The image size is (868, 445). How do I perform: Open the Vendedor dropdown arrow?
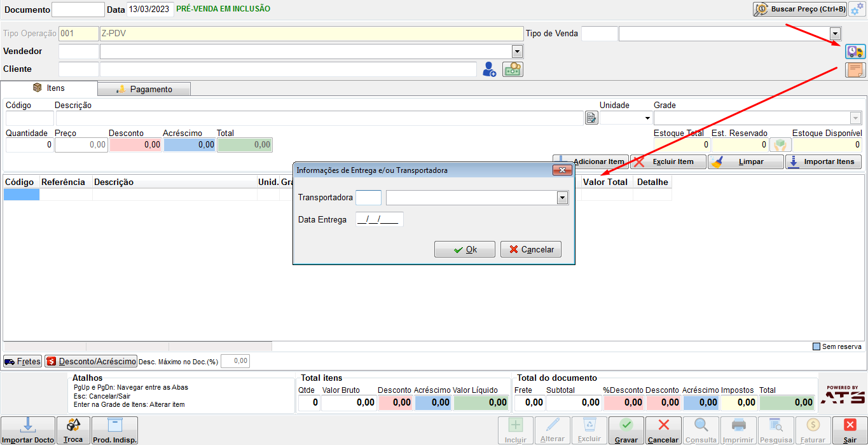pos(517,51)
